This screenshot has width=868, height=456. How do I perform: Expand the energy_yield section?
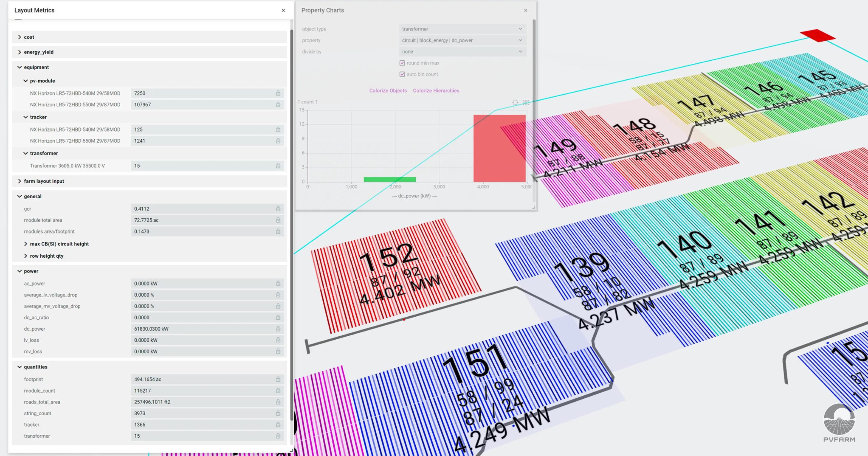pyautogui.click(x=150, y=52)
